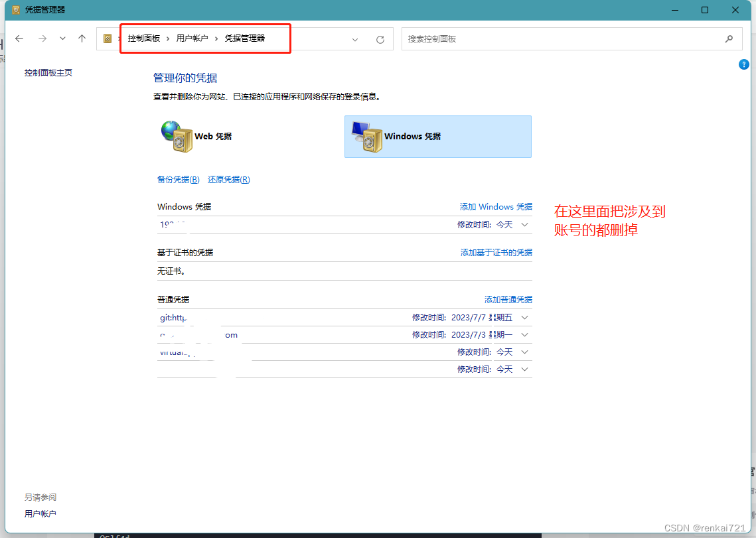Viewport: 756px width, 538px height.
Task: Open help via the blue question mark icon
Action: [743, 64]
